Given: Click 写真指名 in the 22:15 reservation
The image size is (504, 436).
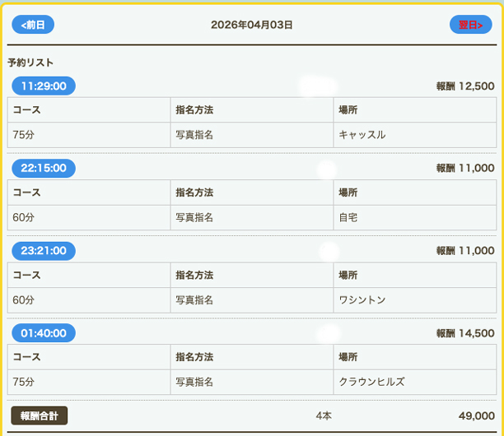Looking at the screenshot, I should 194,217.
